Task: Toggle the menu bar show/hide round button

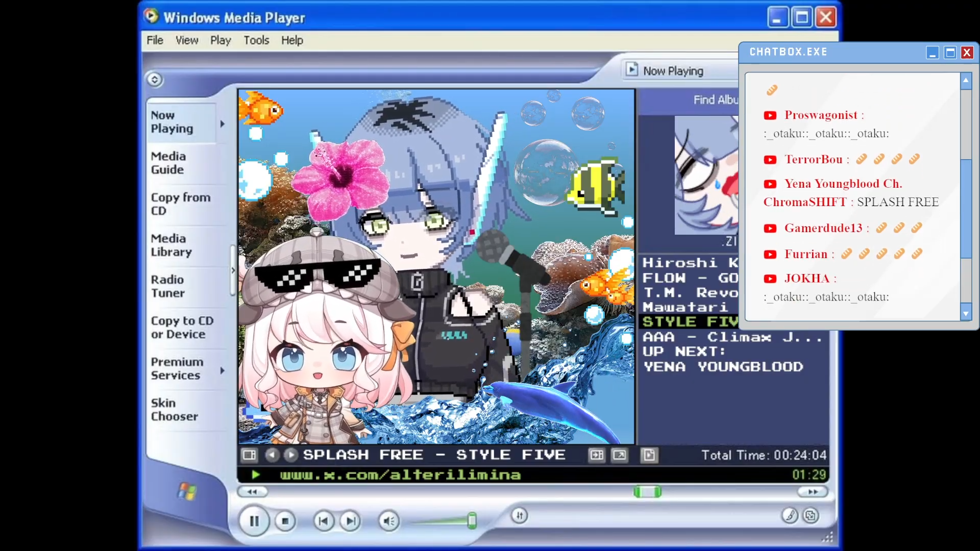Action: tap(155, 80)
